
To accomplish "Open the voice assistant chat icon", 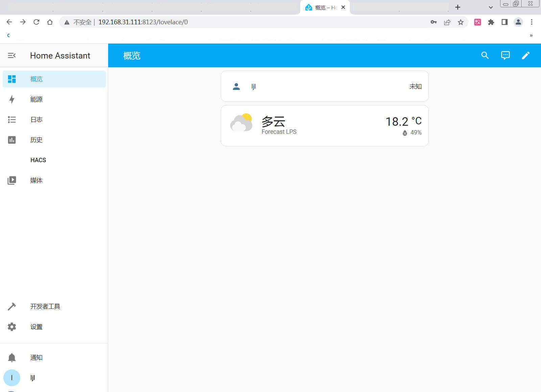I will 505,55.
